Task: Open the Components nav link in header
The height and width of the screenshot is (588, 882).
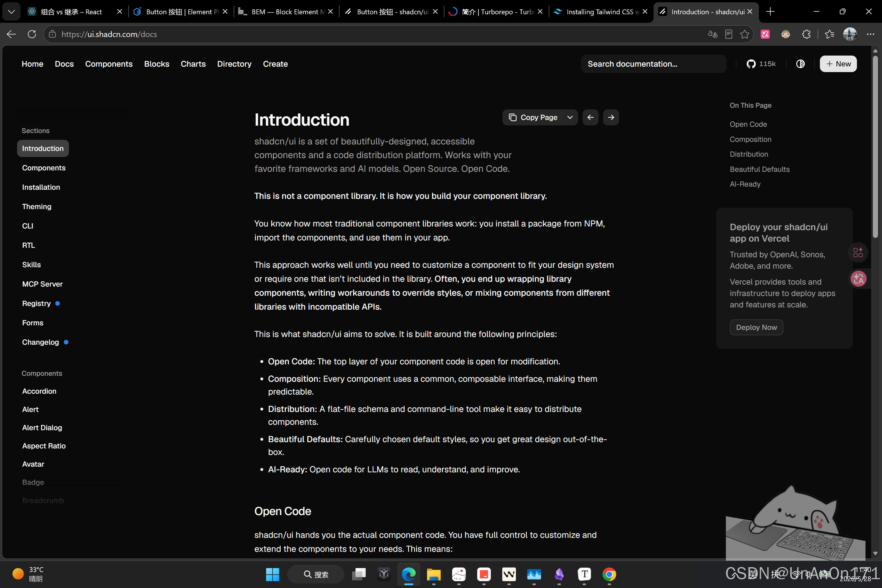Action: click(109, 64)
